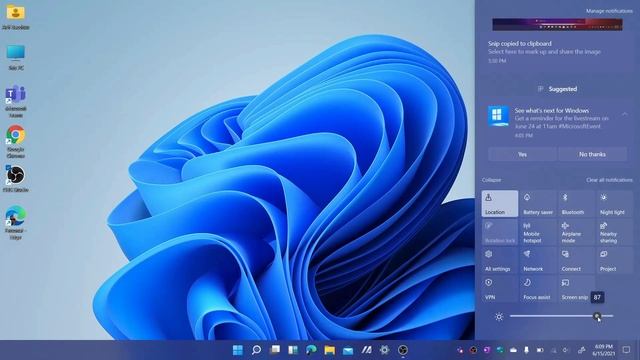Screen dimensions: 640x360
Task: Select the Microsoft Edge desktop shortcut
Action: 16,223
